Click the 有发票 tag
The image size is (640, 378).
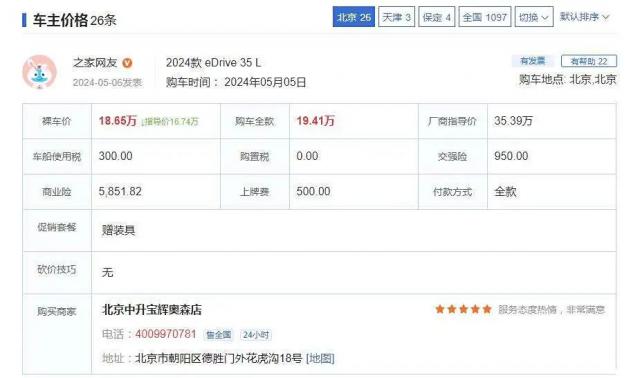[533, 61]
